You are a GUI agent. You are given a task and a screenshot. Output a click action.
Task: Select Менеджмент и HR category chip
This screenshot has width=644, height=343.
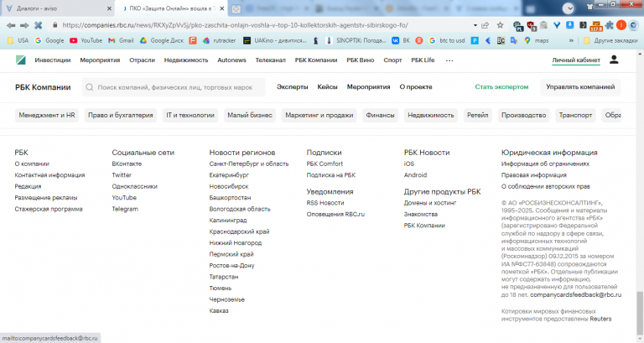pos(47,115)
